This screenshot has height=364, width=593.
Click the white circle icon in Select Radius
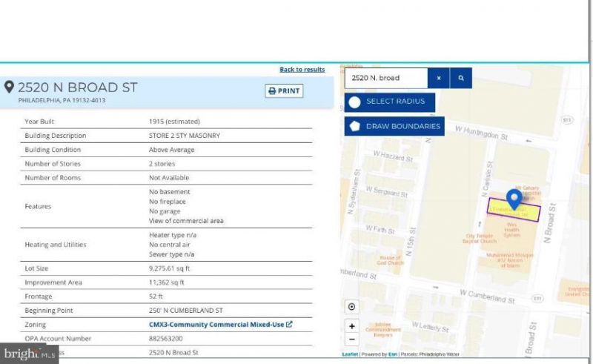click(354, 102)
